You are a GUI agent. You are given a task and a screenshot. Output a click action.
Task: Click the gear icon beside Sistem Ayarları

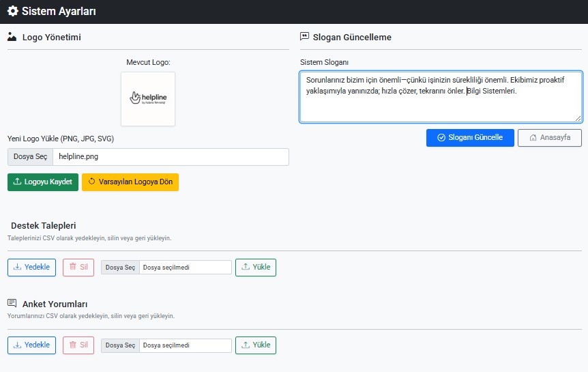coord(12,11)
